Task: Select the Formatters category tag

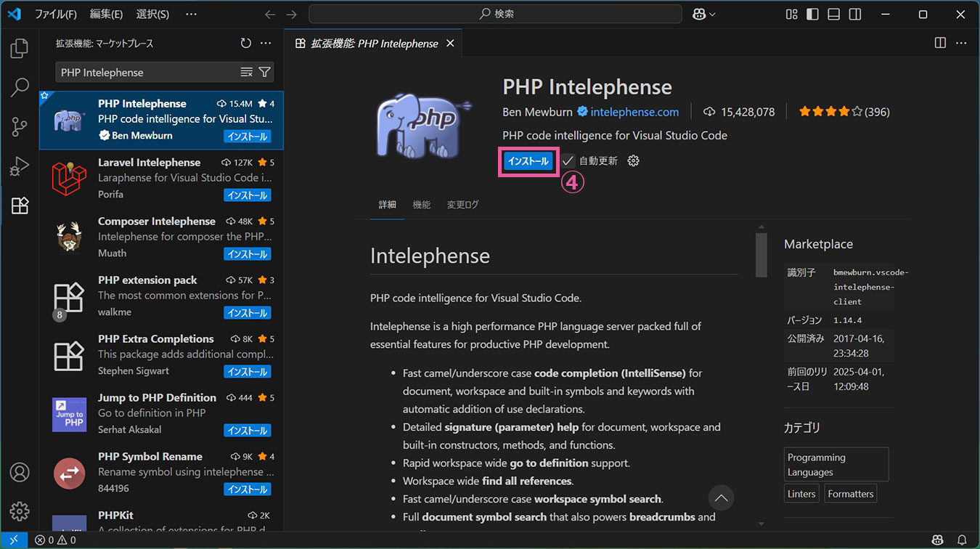Action: coord(850,494)
